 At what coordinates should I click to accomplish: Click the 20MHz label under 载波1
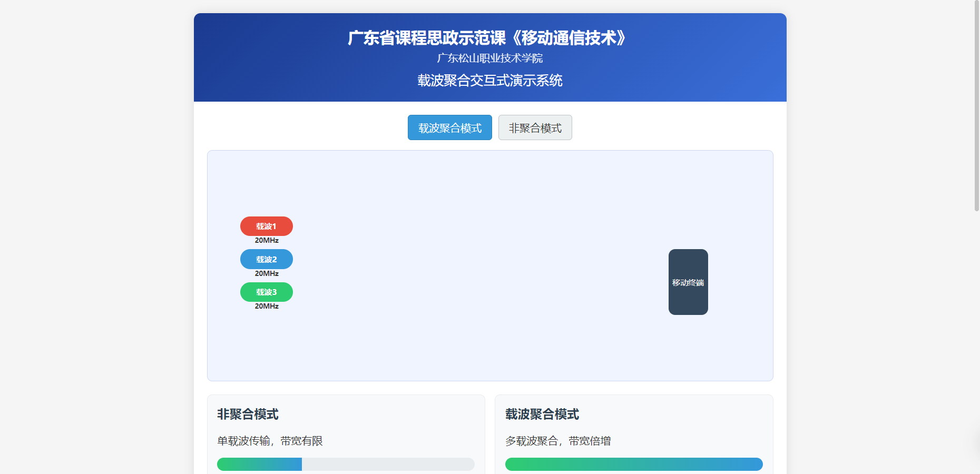coord(267,240)
